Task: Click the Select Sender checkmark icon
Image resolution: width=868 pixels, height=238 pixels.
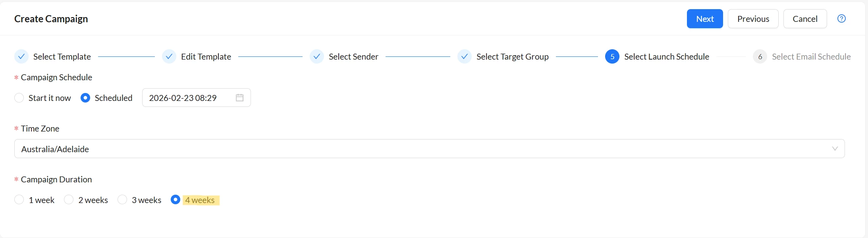Action: pos(317,57)
